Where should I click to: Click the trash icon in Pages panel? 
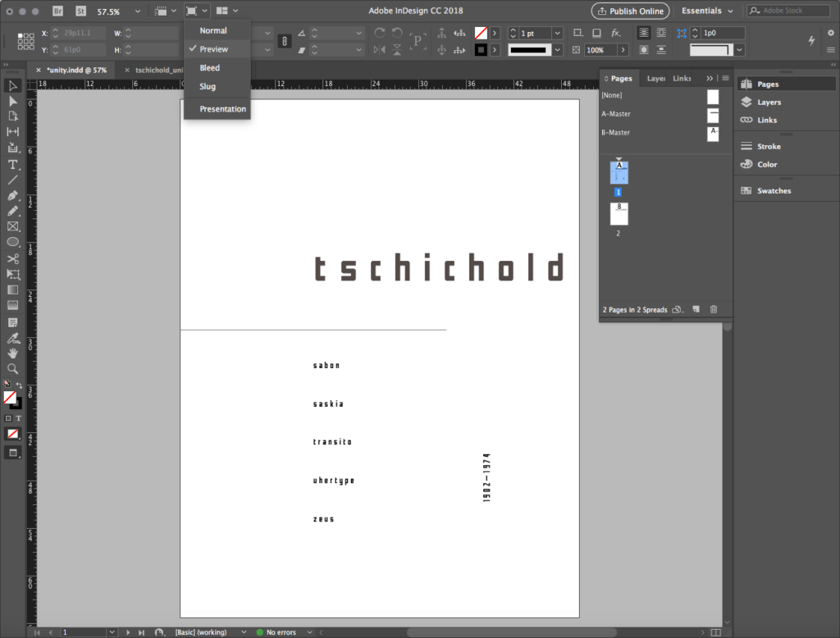714,309
